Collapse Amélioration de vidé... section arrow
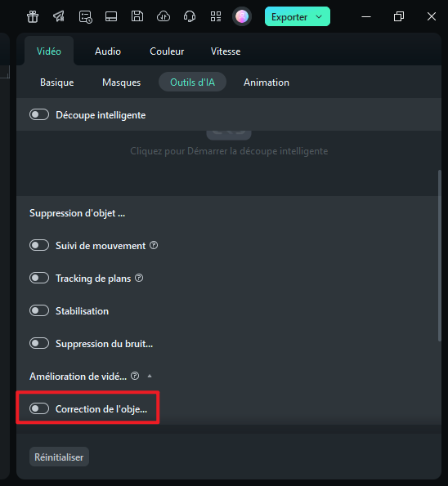The width and height of the screenshot is (448, 486). tap(150, 376)
